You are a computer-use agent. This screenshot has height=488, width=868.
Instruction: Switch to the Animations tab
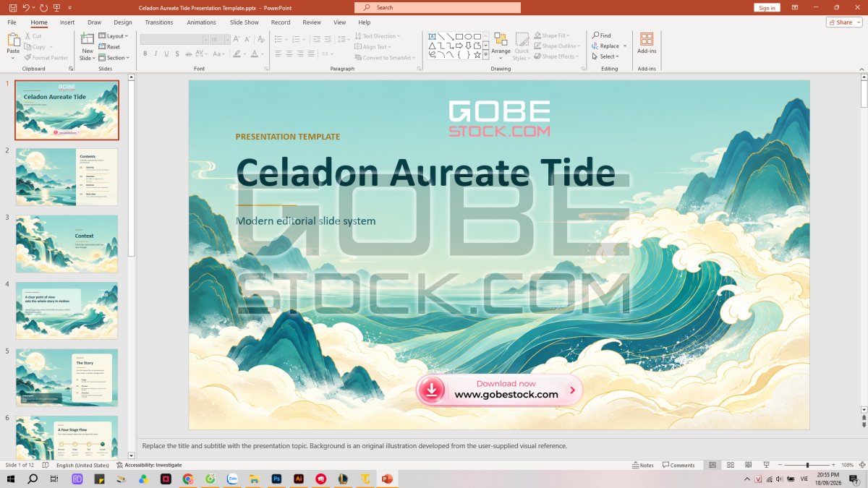pos(201,22)
